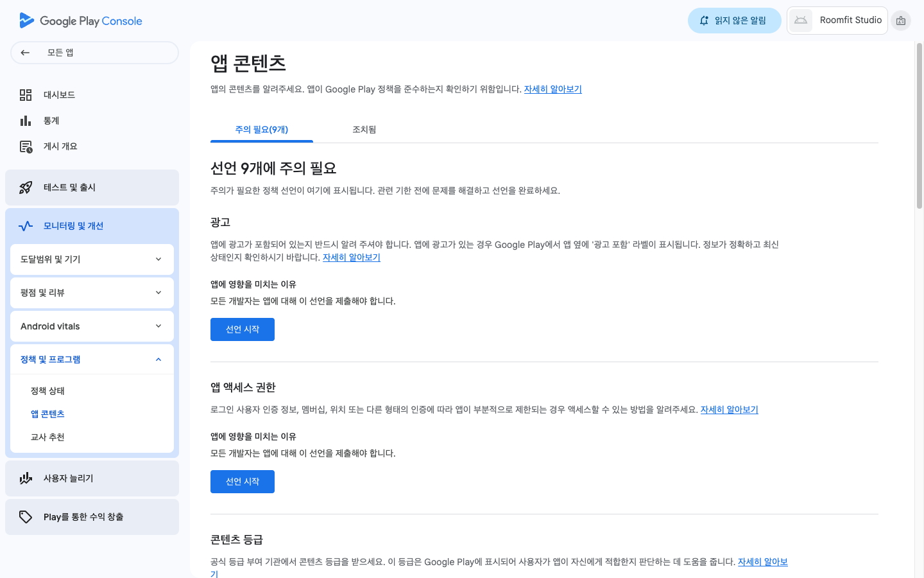Click the account icon at top right
Viewport: 924px width, 578px height.
pyautogui.click(x=901, y=21)
